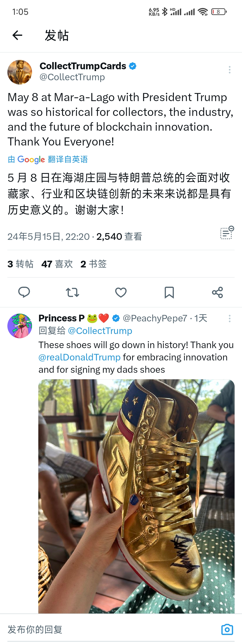Image resolution: width=242 pixels, height=644 pixels.
Task: Bookmark the post with bookmark icon
Action: pyautogui.click(x=169, y=292)
